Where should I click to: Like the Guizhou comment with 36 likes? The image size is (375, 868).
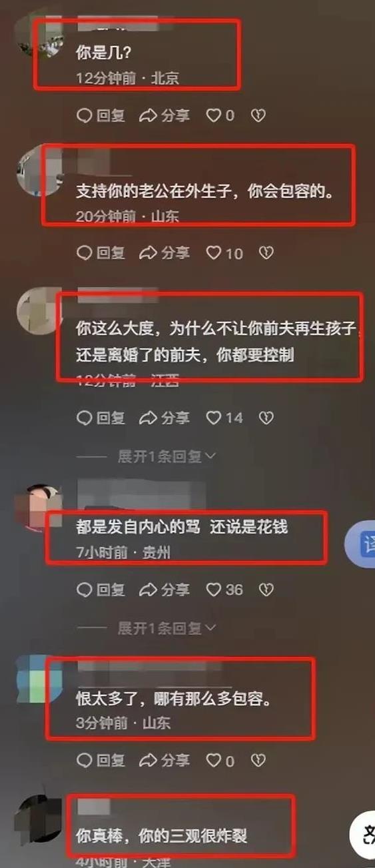(x=224, y=590)
